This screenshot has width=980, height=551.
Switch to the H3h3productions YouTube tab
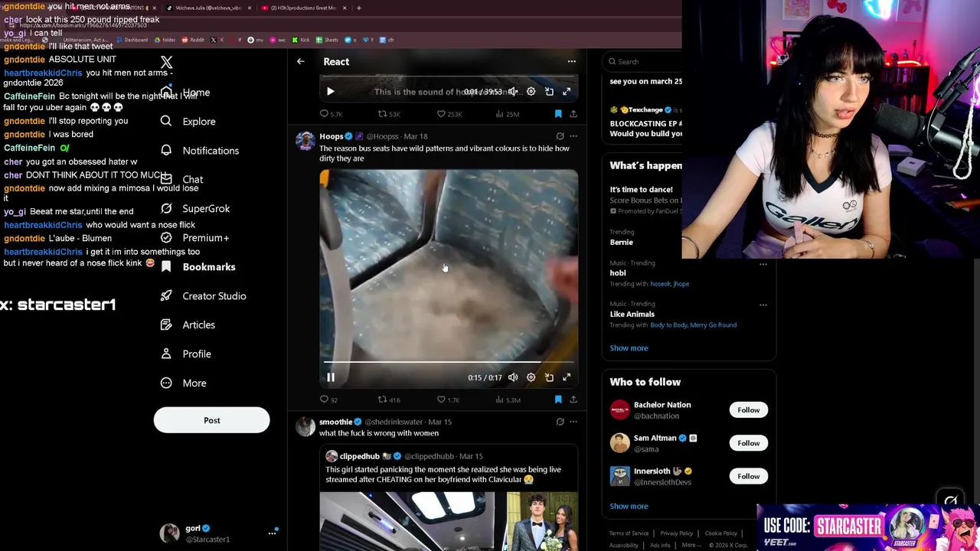coord(304,8)
